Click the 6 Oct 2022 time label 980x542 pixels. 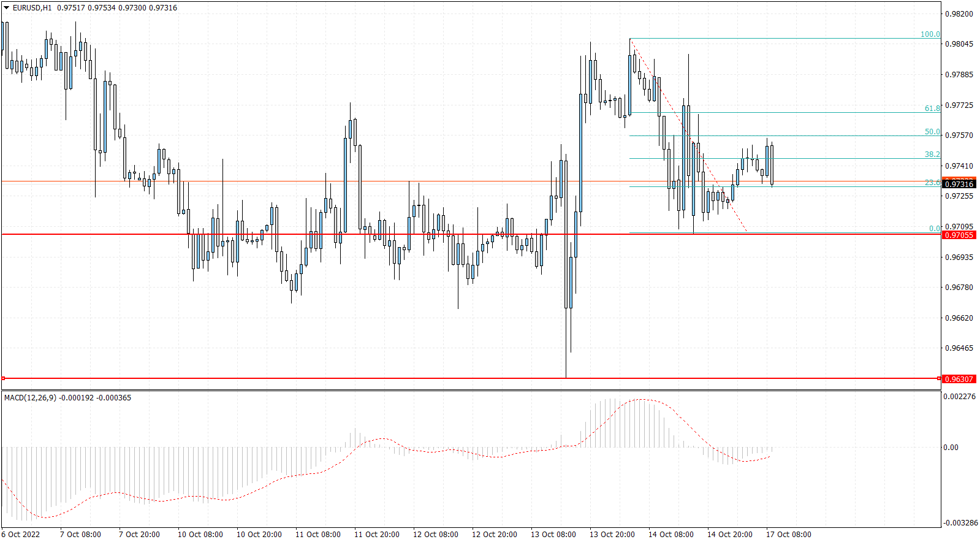pyautogui.click(x=21, y=535)
